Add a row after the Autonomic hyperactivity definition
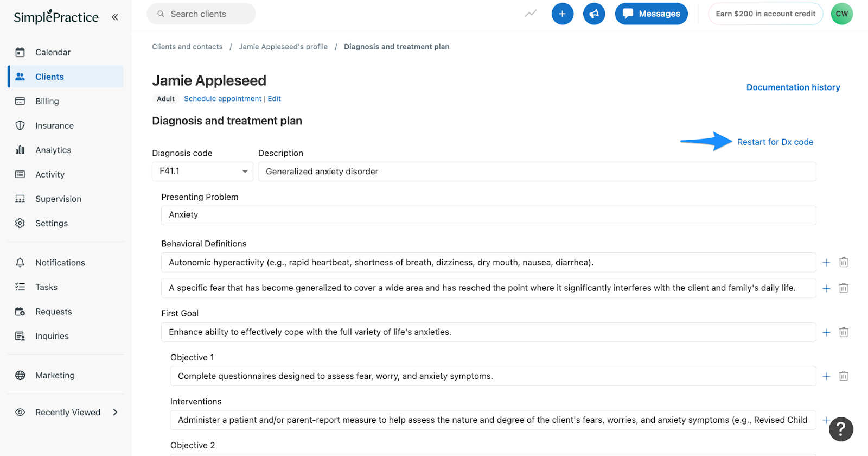Viewport: 868px width, 456px height. (x=826, y=263)
